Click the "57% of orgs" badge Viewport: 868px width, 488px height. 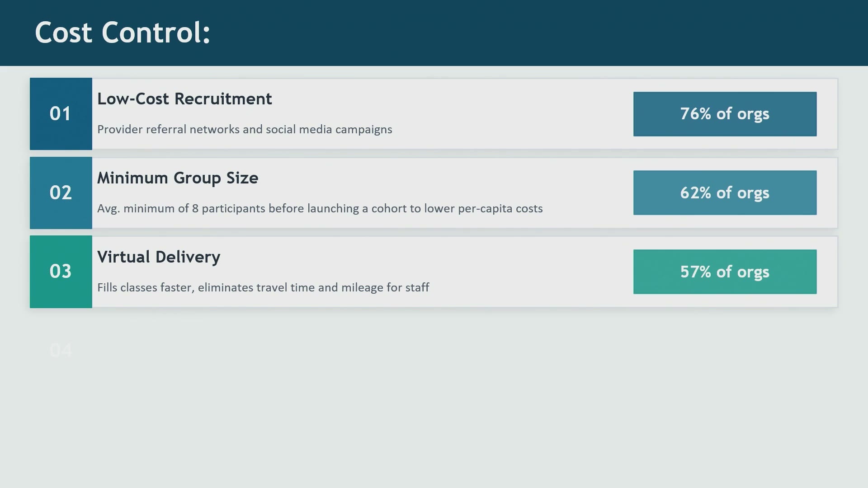click(725, 272)
